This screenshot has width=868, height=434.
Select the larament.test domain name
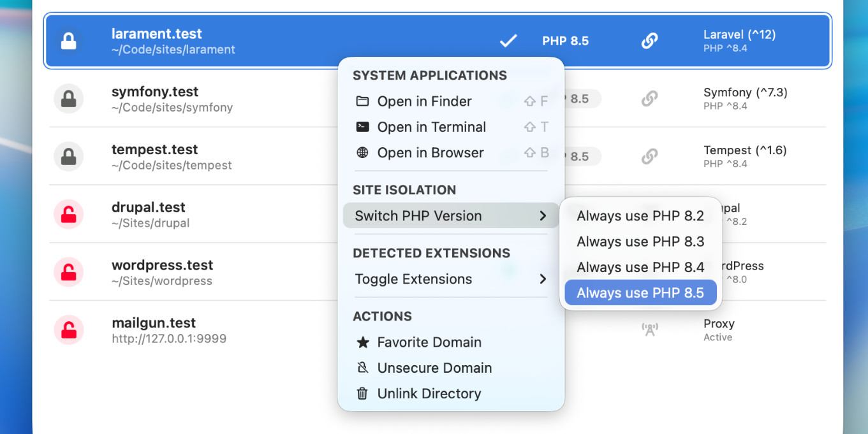[156, 34]
